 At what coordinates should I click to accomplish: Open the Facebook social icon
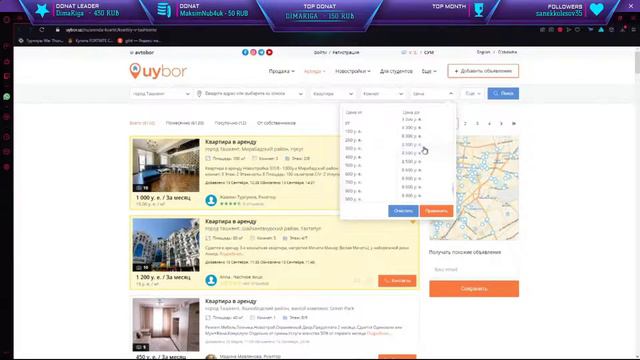[245, 52]
